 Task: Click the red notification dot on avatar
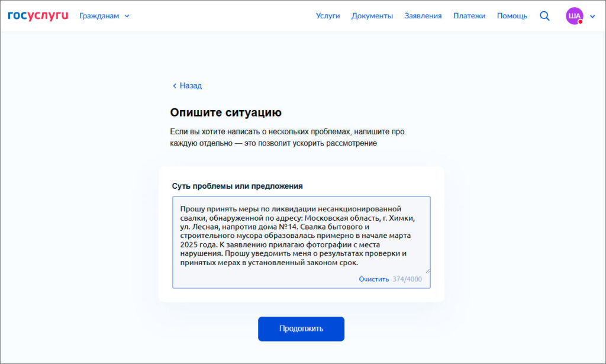pos(581,22)
